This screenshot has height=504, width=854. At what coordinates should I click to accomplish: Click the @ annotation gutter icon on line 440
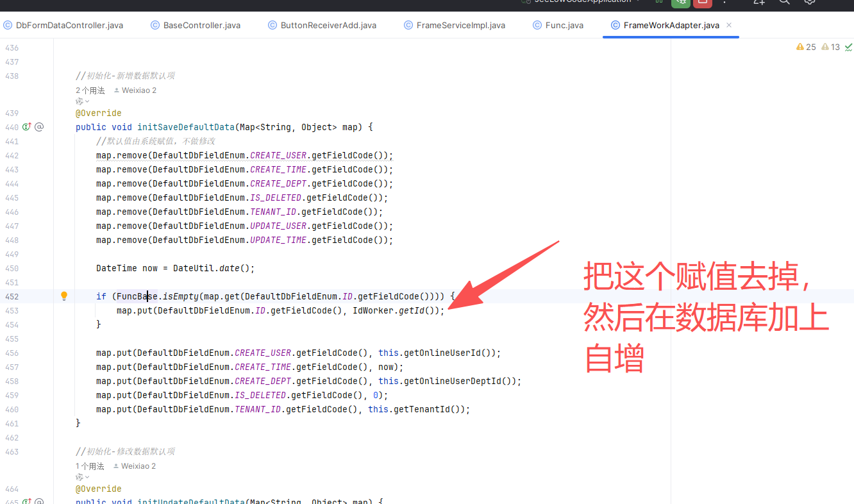tap(39, 127)
